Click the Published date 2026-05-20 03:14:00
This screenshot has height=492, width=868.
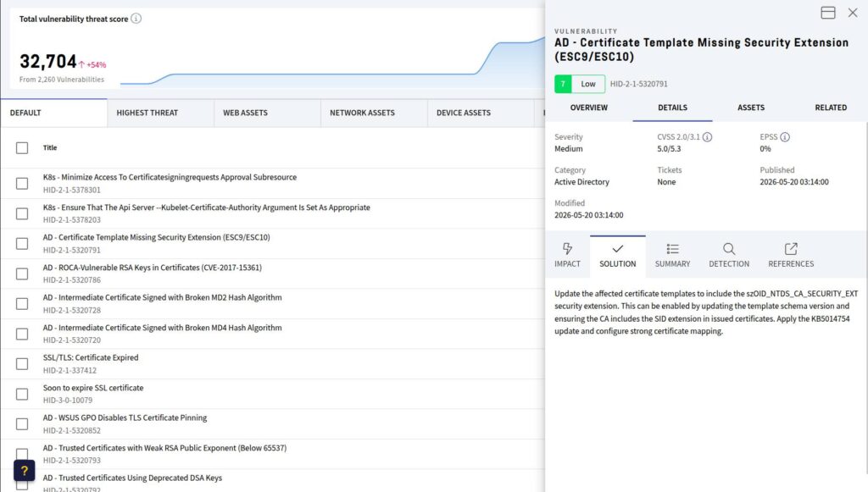[x=793, y=182]
